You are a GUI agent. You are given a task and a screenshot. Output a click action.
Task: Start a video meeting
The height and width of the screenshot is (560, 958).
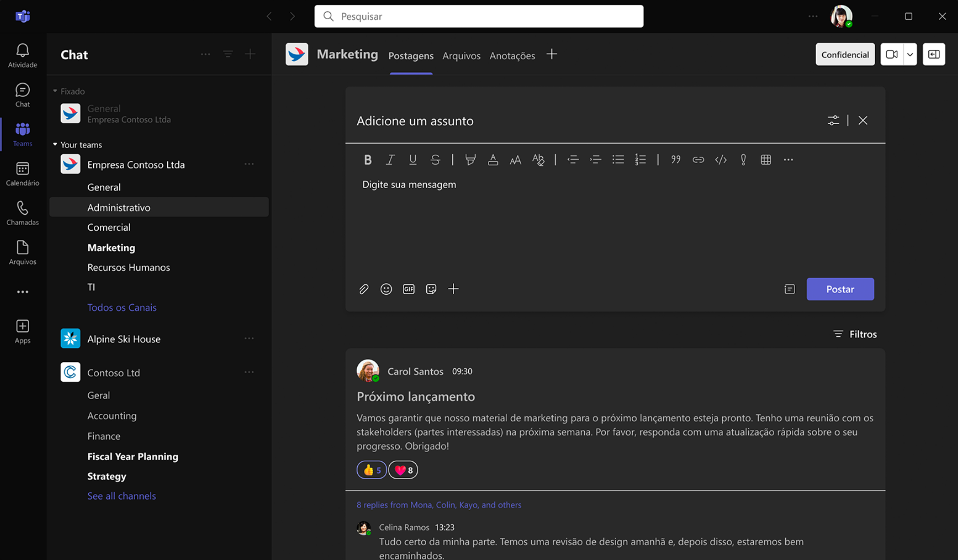coord(891,54)
